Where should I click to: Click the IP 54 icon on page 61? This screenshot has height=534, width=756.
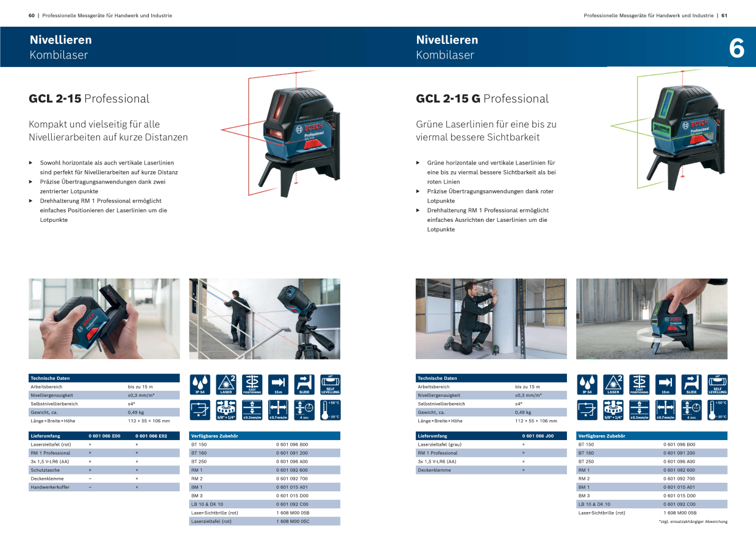587,385
